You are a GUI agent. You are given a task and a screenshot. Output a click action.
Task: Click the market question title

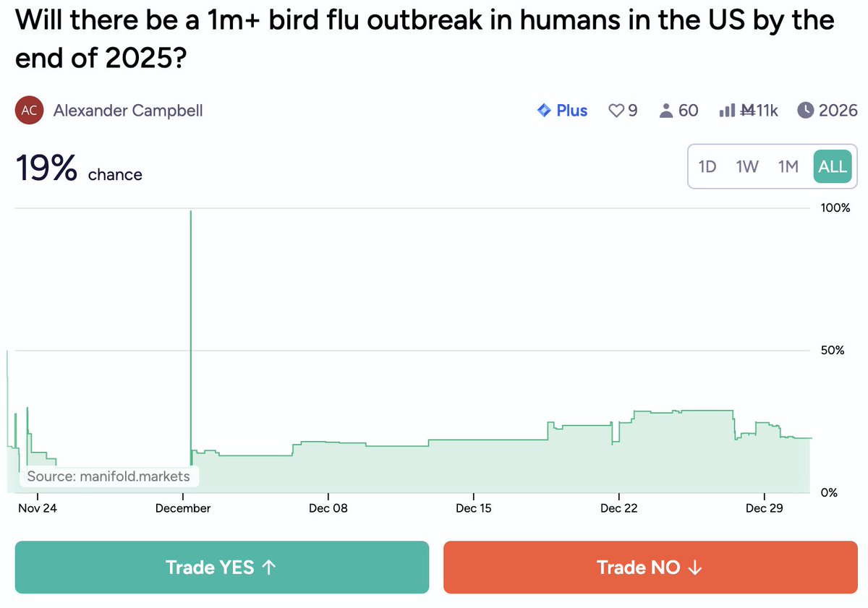click(x=425, y=39)
